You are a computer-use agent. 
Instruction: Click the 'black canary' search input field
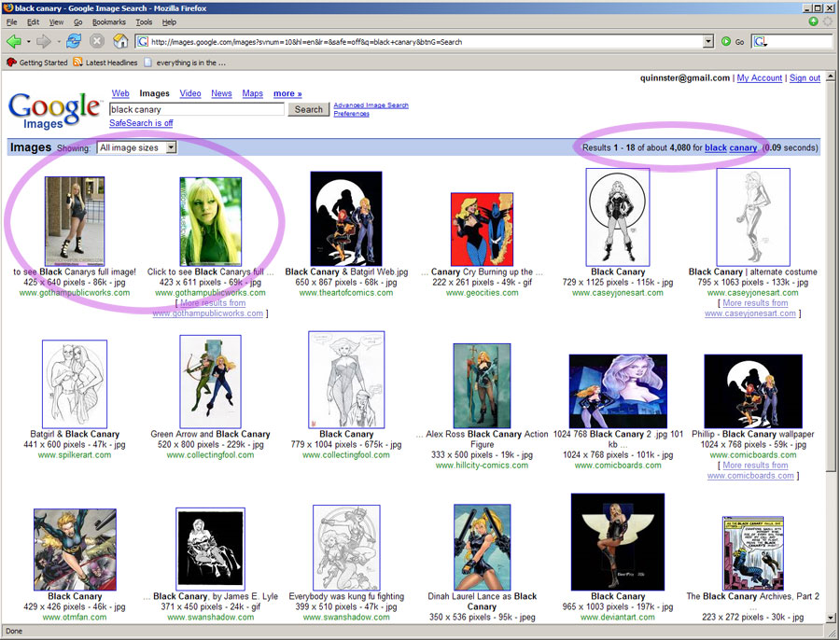197,109
